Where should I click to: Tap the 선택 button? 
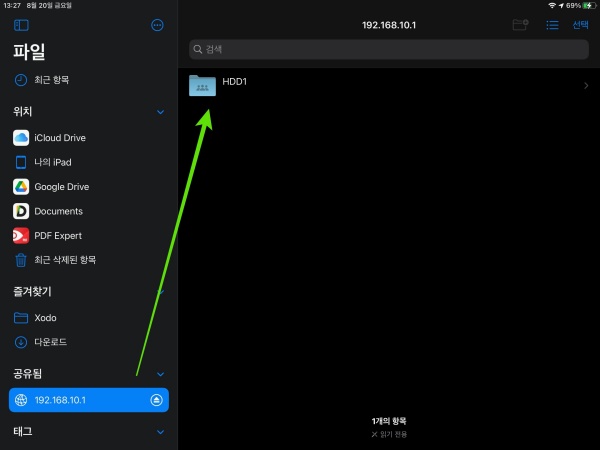580,25
